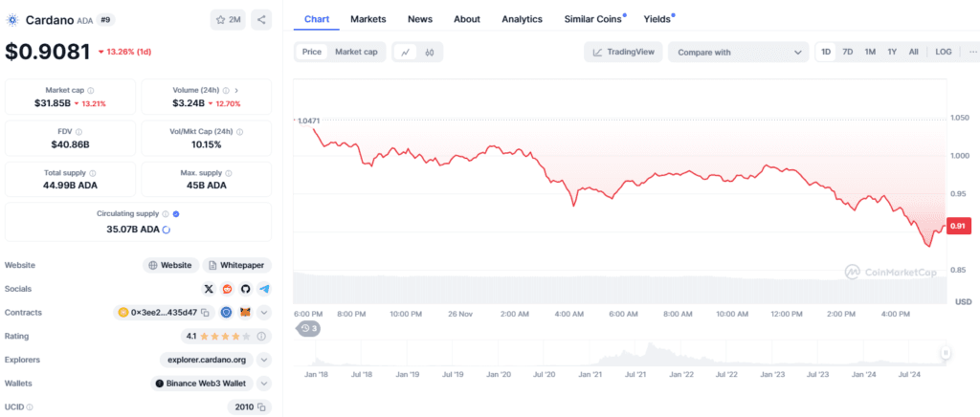980x417 pixels.
Task: Click the Cardano logo icon
Action: pos(11,20)
